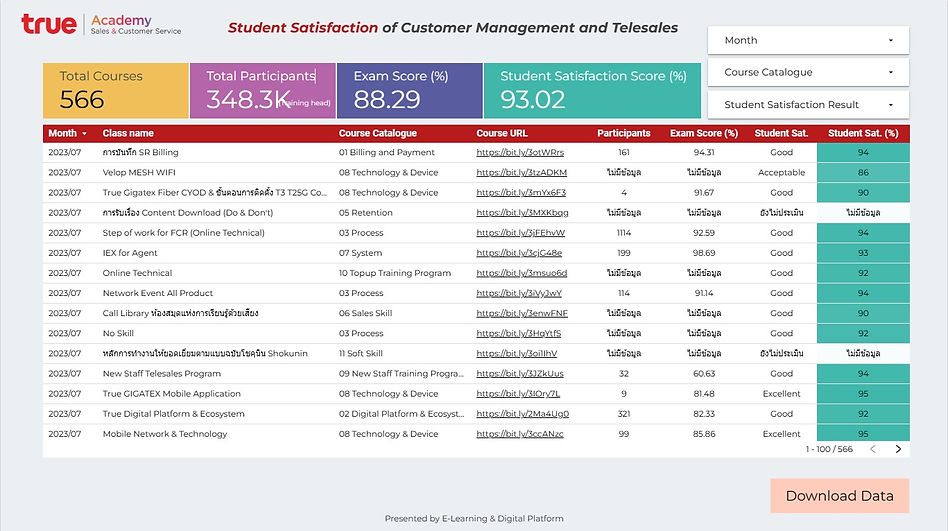Select the Student Satisfaction Score scorecard
Viewport: 948px width, 531px height.
[x=592, y=91]
